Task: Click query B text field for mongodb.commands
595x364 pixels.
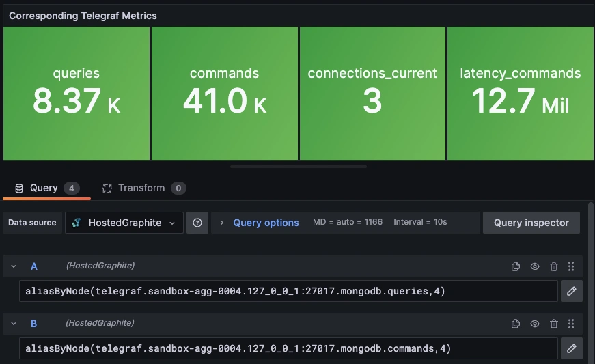Action: (288, 348)
